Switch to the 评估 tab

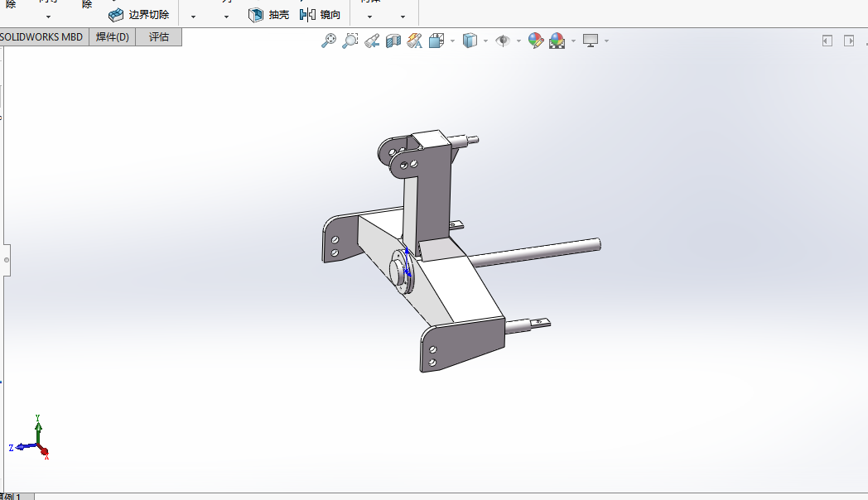point(158,37)
